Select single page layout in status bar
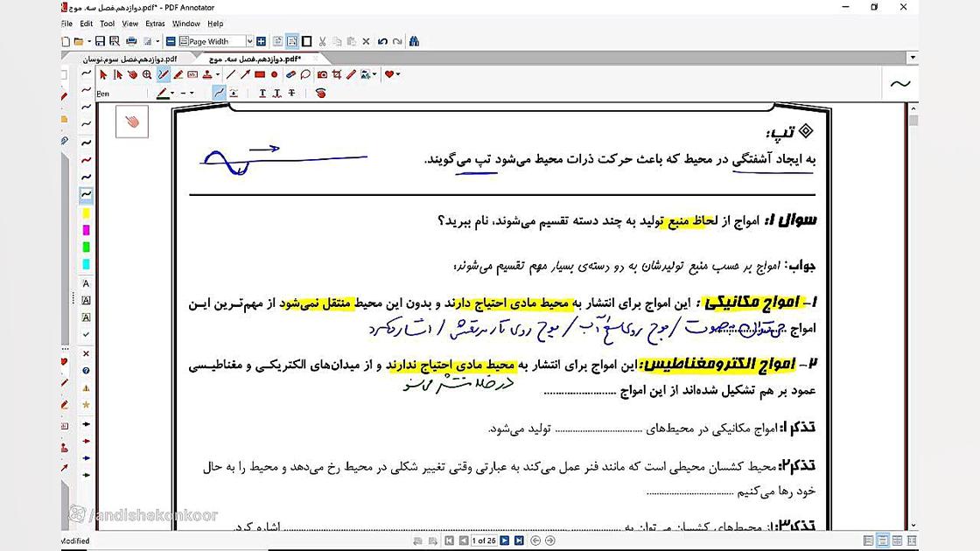980x551 pixels. (x=868, y=541)
